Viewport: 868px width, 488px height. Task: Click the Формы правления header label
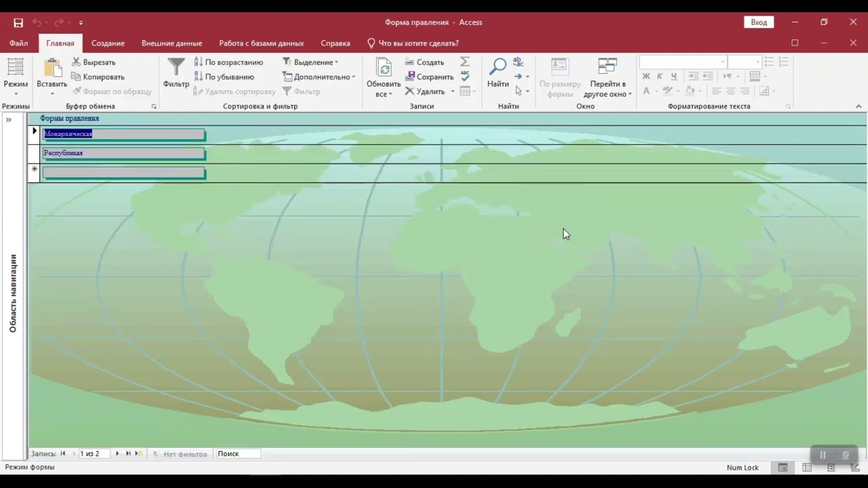tap(69, 119)
